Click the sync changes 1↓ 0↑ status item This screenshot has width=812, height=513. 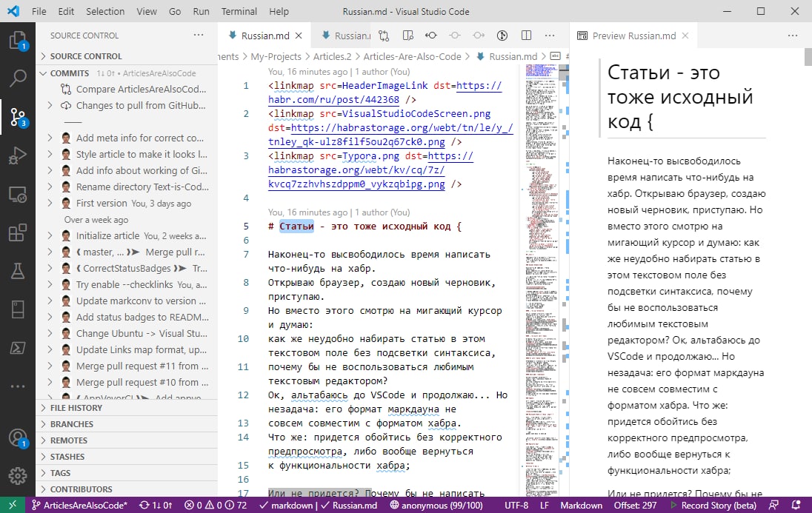(156, 505)
